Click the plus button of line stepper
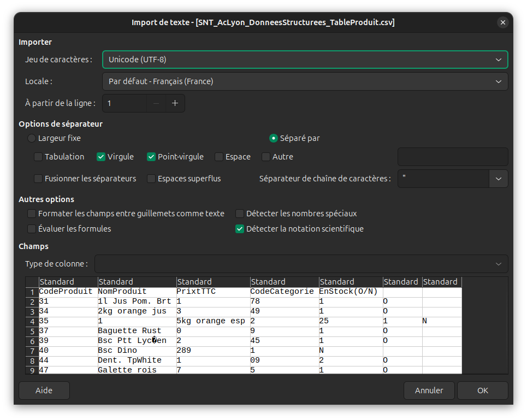Viewport: 527px width, 420px height. 175,103
